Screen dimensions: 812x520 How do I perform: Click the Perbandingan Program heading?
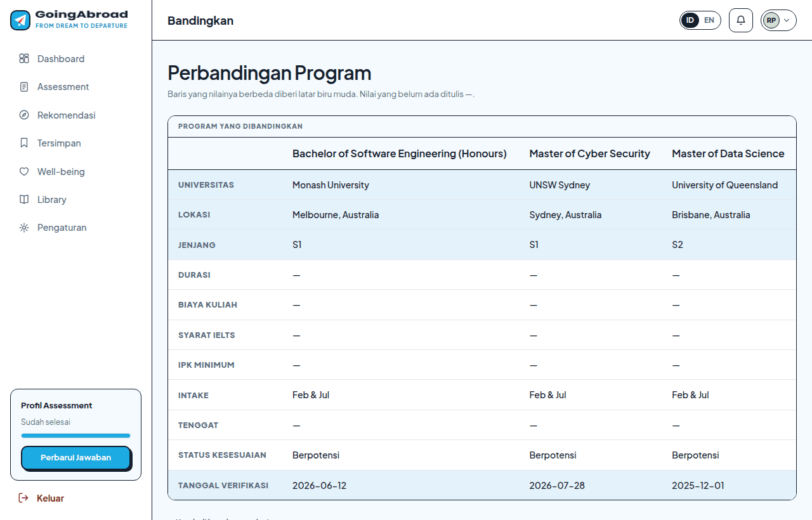click(270, 73)
